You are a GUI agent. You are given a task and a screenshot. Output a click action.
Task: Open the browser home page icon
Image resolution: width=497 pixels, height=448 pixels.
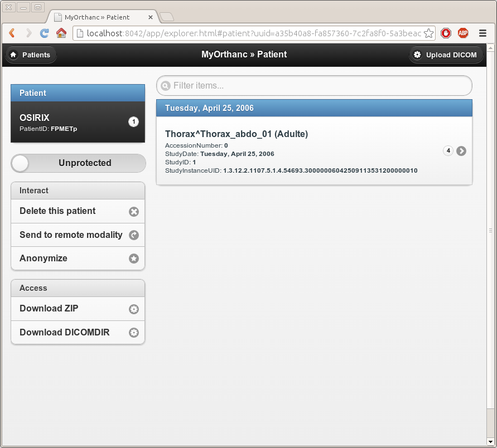click(61, 33)
